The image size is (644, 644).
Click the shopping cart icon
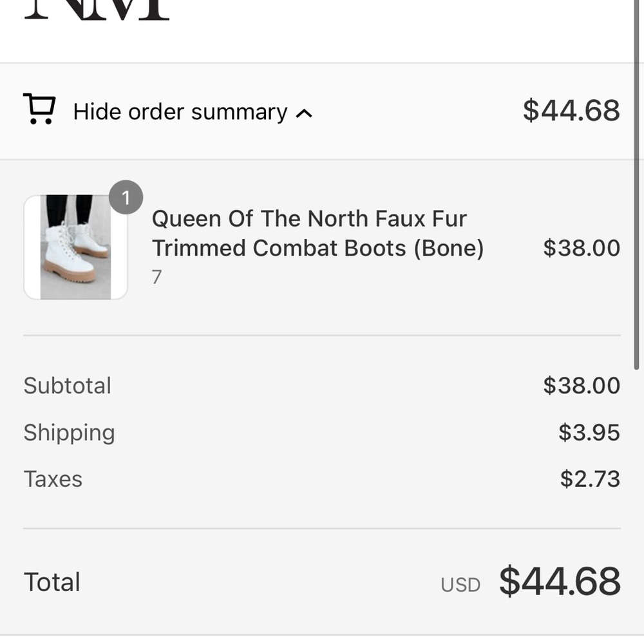39,109
